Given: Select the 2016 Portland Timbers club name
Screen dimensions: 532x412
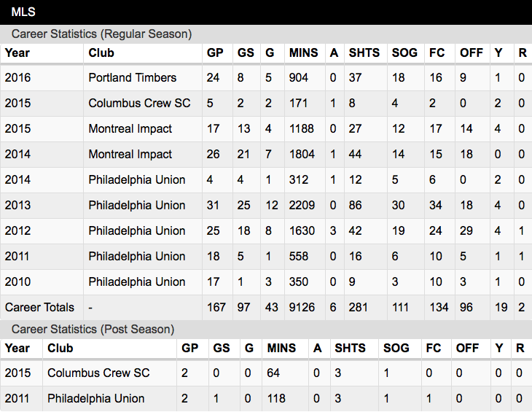Looking at the screenshot, I should coord(133,78).
